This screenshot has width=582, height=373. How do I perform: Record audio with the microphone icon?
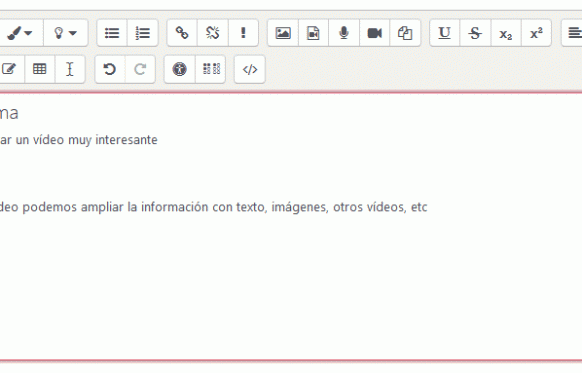pyautogui.click(x=344, y=33)
